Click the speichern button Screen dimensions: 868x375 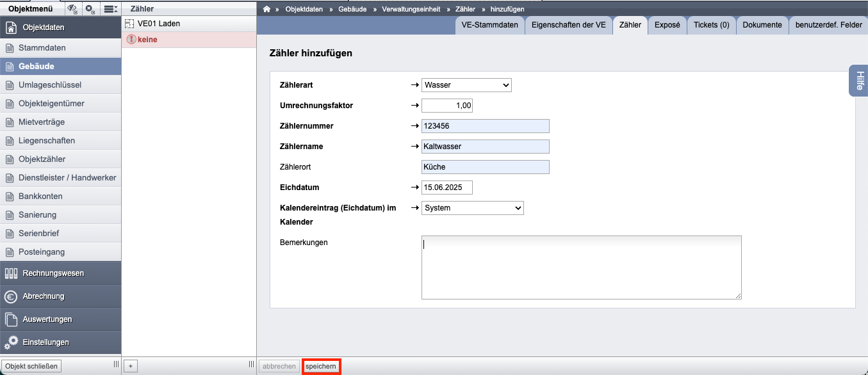(x=321, y=367)
